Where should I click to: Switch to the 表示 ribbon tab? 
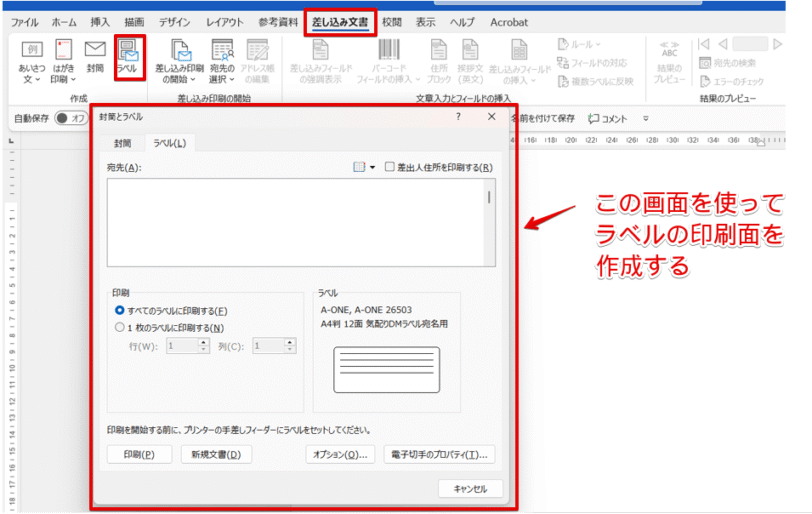coord(425,22)
